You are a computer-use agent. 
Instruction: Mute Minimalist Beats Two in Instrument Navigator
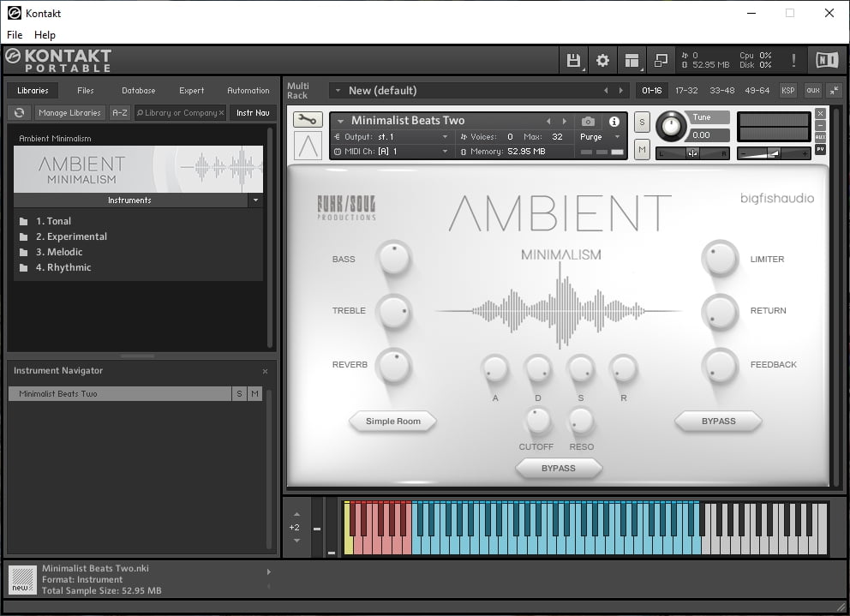[x=254, y=394]
